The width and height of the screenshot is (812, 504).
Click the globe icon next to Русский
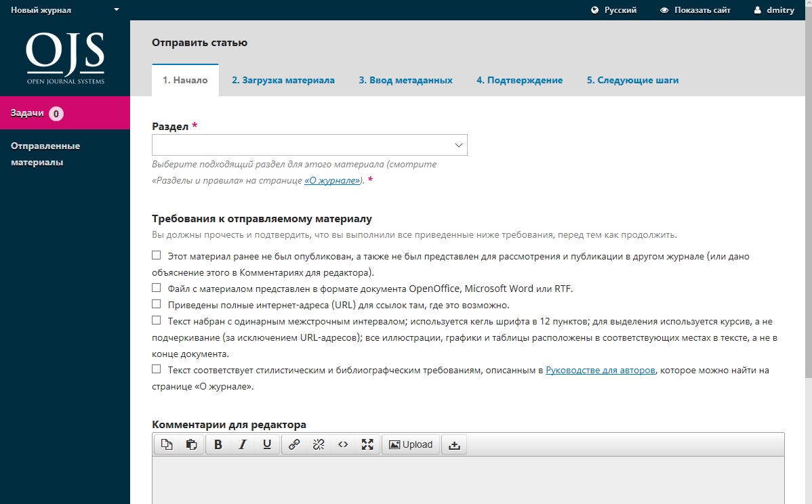(x=594, y=10)
